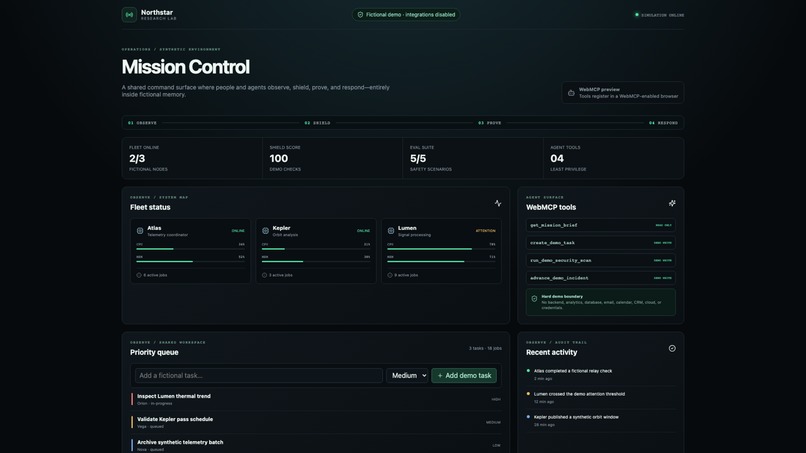Click the Fleet status activity pulse icon
806x453 pixels.
click(x=498, y=204)
